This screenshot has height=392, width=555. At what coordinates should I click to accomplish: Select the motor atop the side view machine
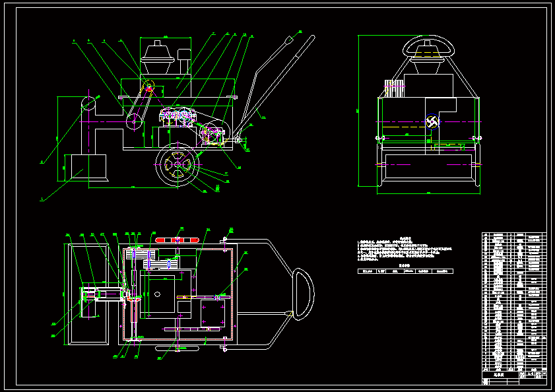click(x=158, y=57)
